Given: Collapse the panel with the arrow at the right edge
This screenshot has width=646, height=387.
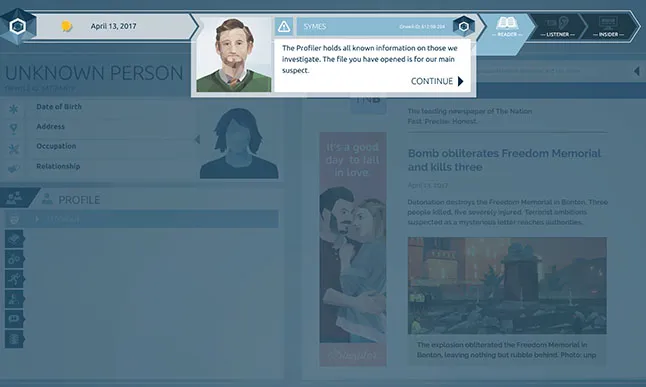Looking at the screenshot, I should pos(637,71).
